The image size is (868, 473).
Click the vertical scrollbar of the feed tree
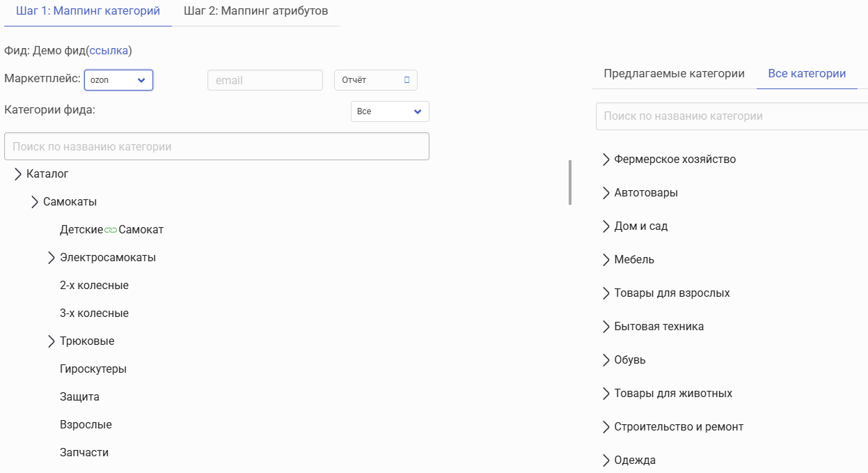(570, 183)
